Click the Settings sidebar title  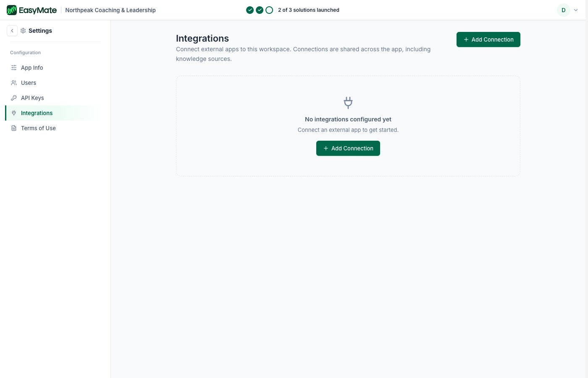pos(40,31)
